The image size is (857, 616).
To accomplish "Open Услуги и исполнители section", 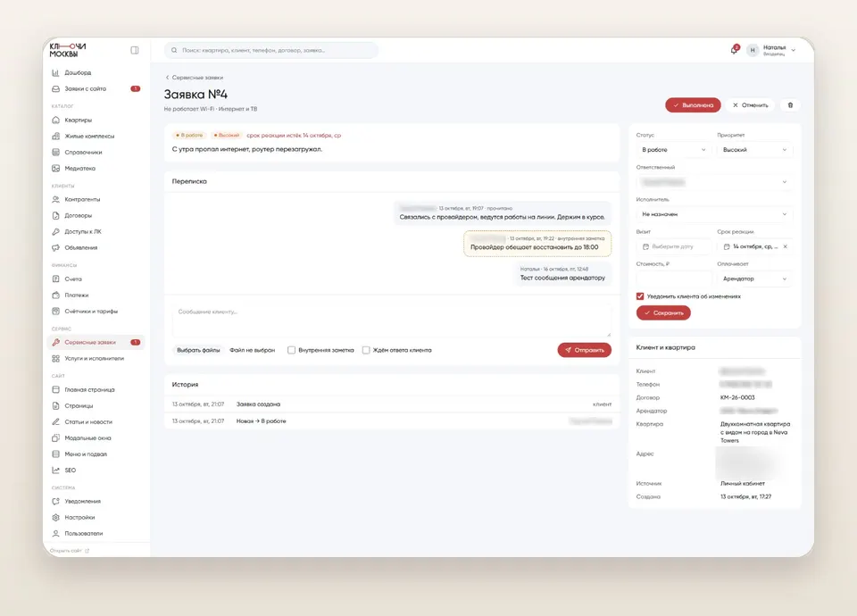I will [x=94, y=359].
